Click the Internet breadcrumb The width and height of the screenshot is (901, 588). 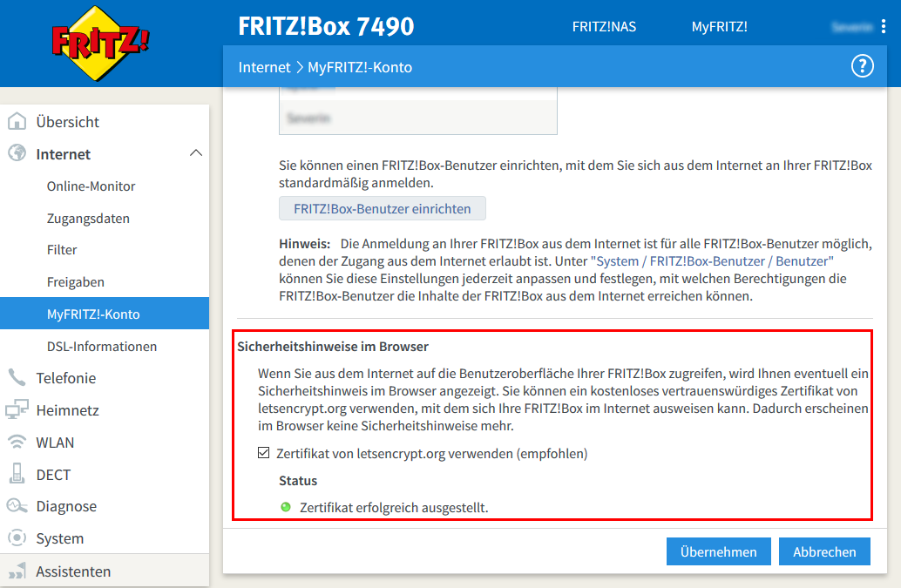[264, 67]
